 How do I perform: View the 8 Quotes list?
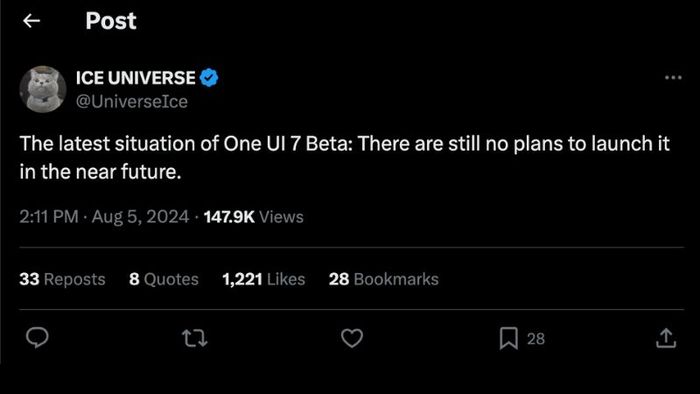pos(164,279)
